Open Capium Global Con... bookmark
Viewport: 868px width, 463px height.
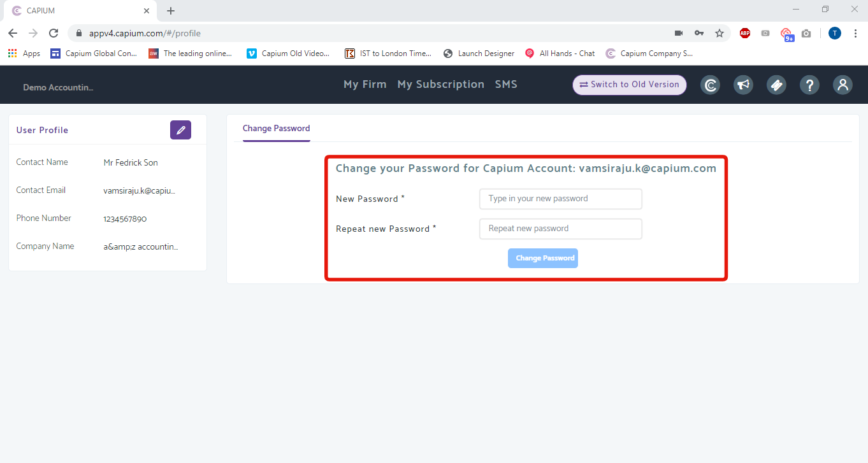pos(94,53)
